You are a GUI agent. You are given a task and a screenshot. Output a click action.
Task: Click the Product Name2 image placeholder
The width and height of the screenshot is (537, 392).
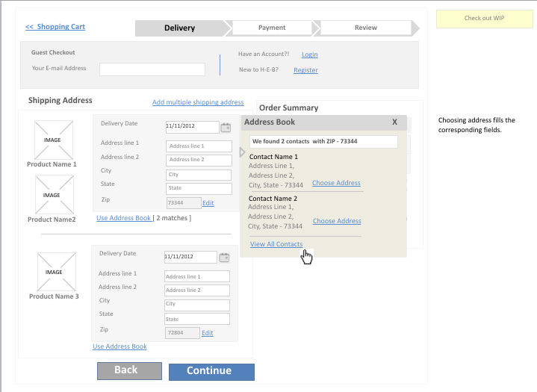pyautogui.click(x=55, y=194)
